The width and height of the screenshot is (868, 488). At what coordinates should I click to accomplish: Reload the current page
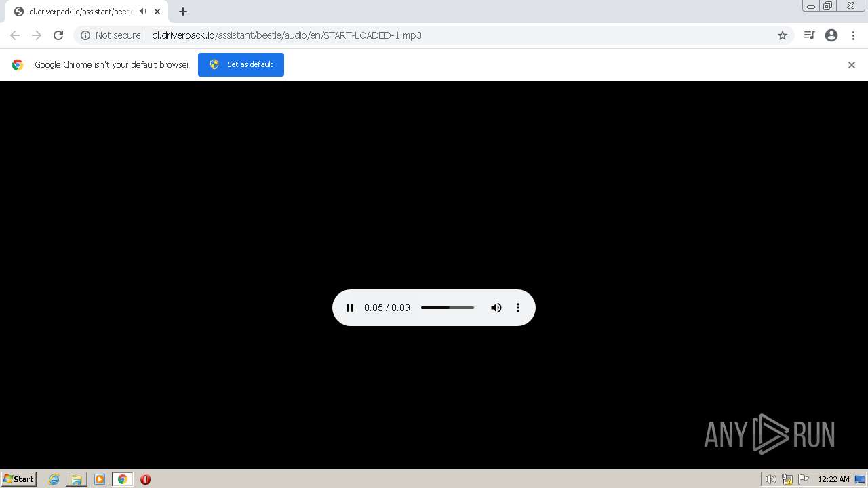tap(58, 35)
